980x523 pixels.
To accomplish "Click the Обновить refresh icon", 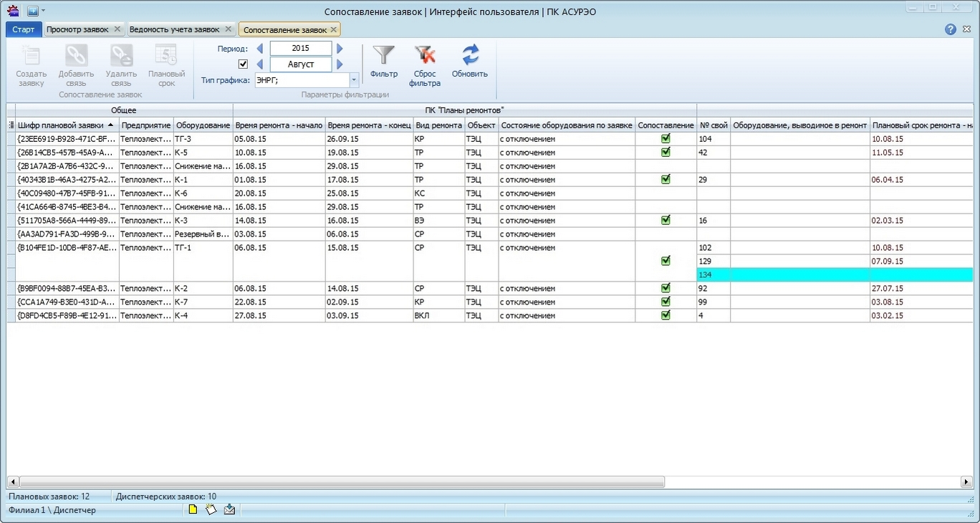I will (470, 56).
